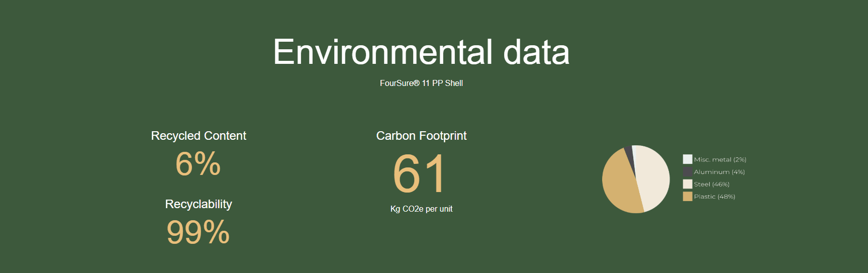Click the Carbon Footprint label
Image resolution: width=868 pixels, height=273 pixels.
click(x=421, y=136)
